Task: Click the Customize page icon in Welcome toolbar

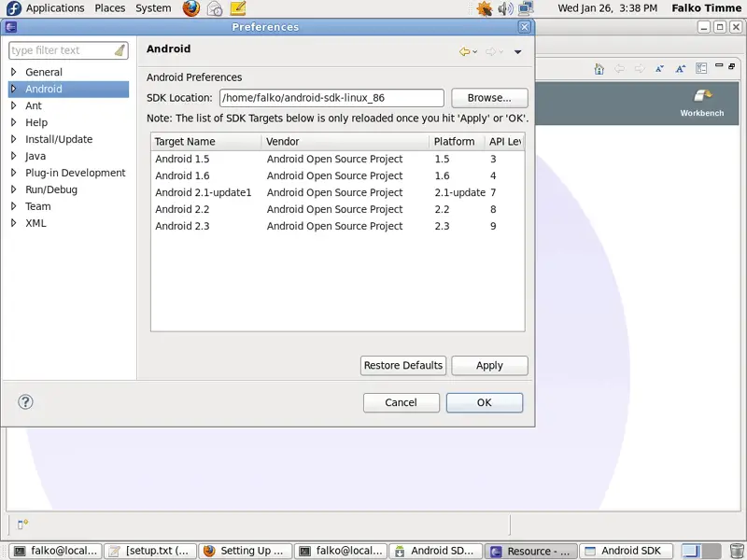Action: [x=701, y=68]
